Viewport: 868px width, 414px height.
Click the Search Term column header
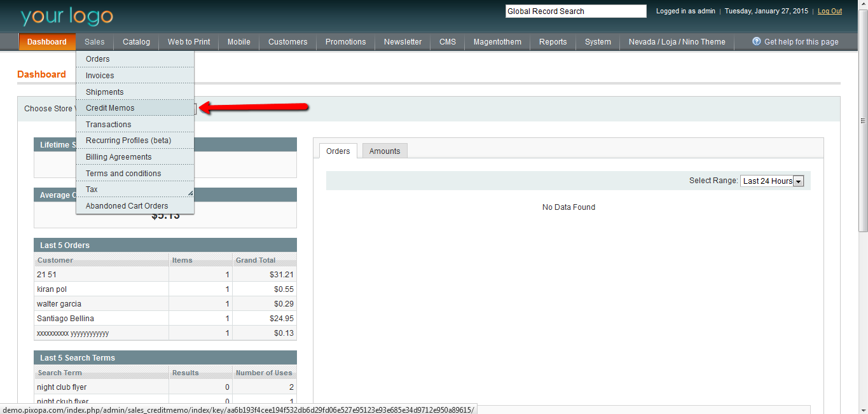[x=102, y=373]
